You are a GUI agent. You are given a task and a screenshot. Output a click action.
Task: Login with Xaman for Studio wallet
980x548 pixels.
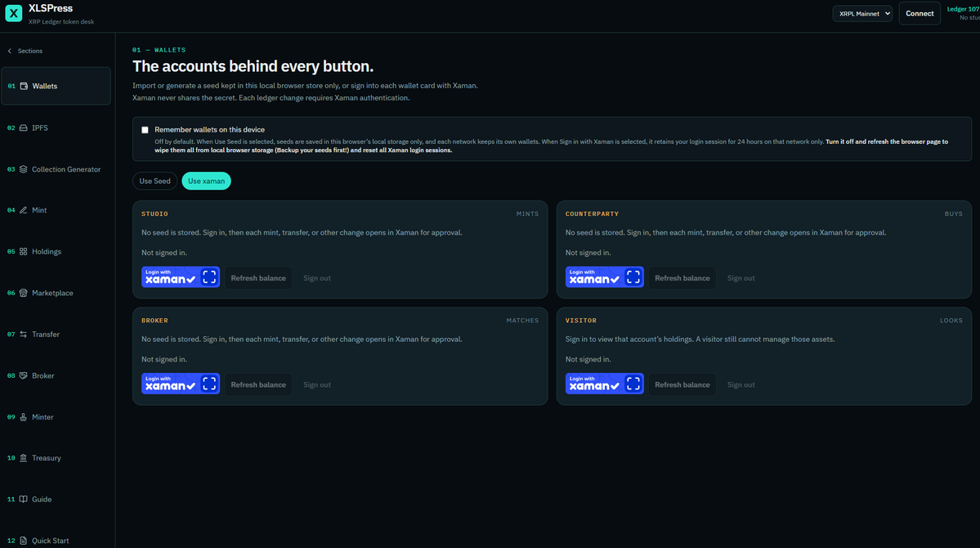[x=181, y=277]
